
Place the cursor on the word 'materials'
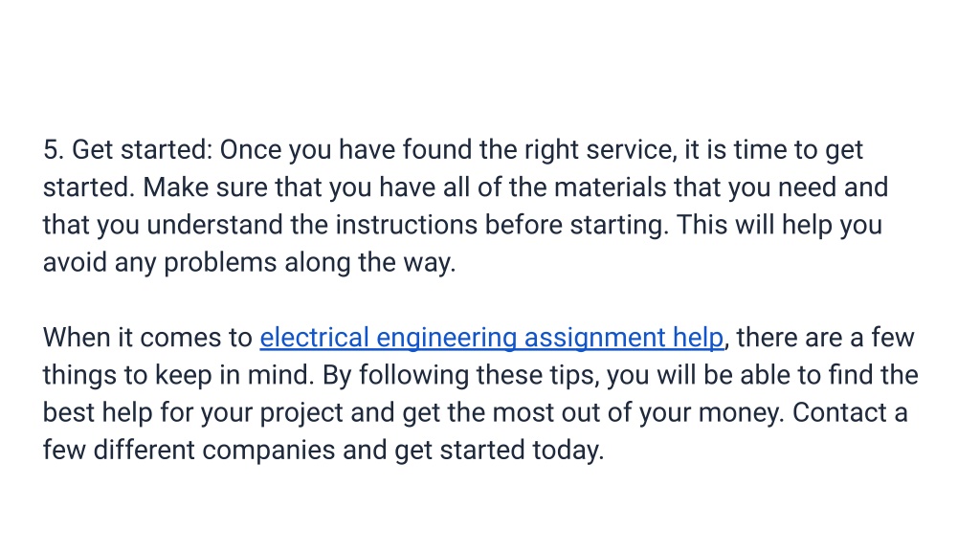pyautogui.click(x=610, y=187)
